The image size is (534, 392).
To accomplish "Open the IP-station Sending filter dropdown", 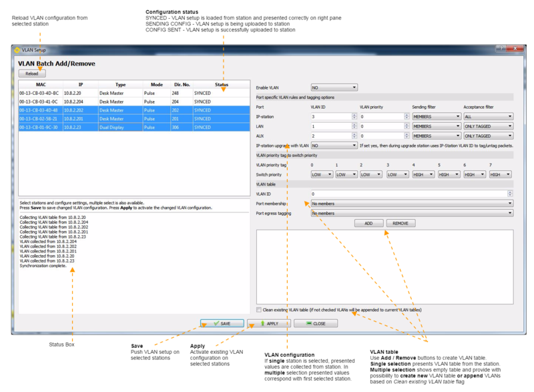I will (437, 116).
